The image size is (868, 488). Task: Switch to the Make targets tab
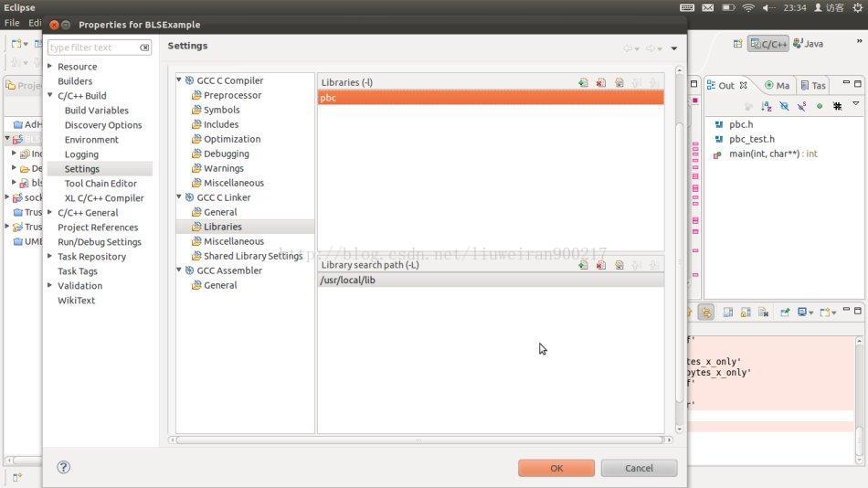pyautogui.click(x=777, y=85)
